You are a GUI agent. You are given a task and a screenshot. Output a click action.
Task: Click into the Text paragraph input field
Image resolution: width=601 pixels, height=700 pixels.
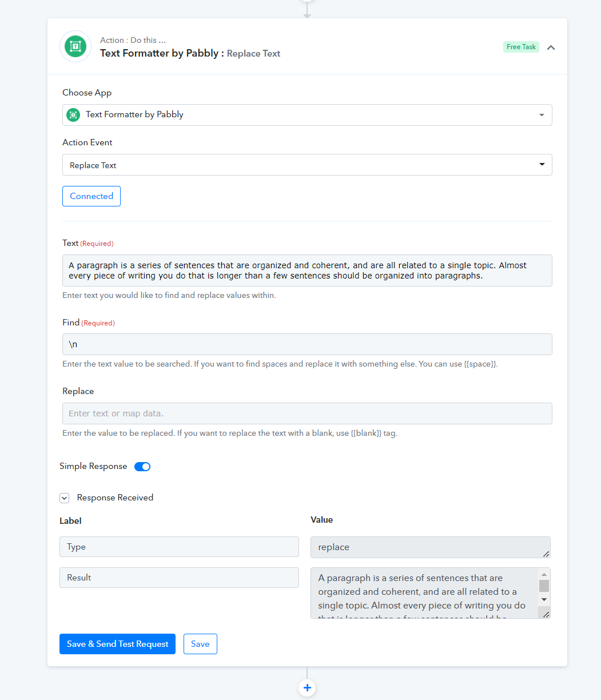[307, 271]
